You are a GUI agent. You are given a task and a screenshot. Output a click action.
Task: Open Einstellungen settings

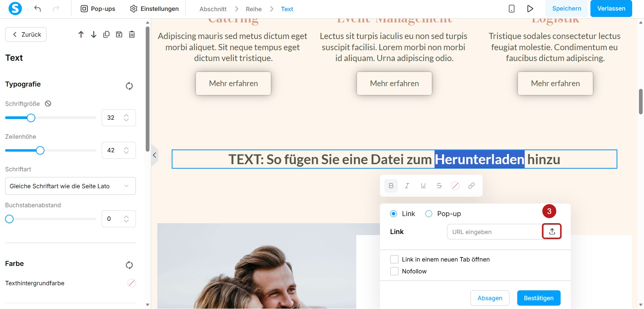tap(154, 9)
